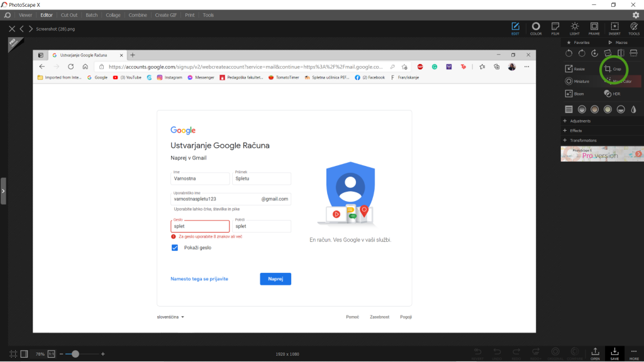
Task: Go to the previous image arrow
Action: (x=22, y=29)
